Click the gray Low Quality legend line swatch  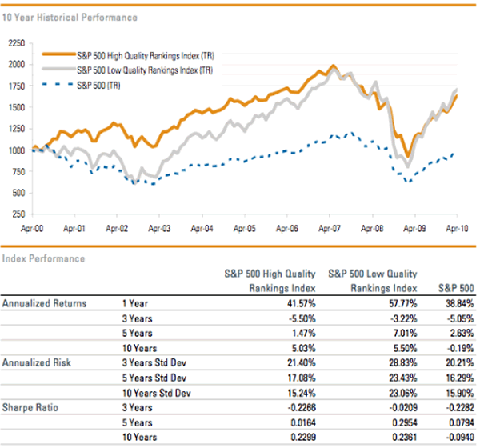pos(52,70)
